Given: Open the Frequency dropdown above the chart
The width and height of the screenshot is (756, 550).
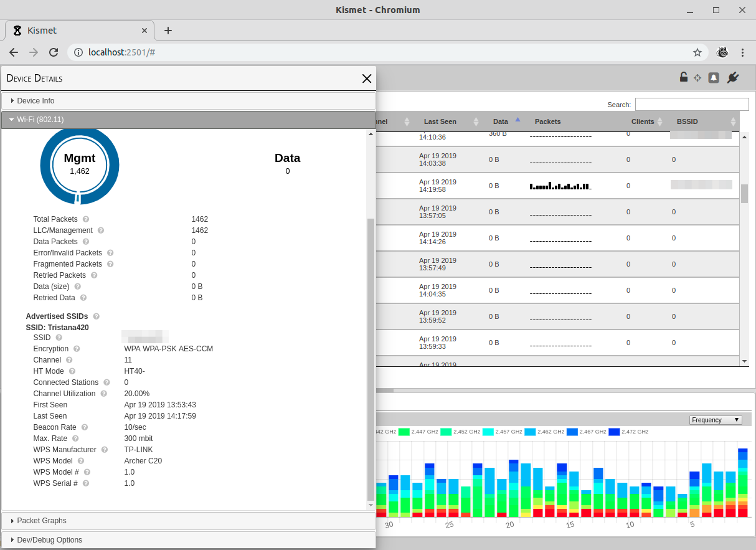Looking at the screenshot, I should tap(715, 419).
